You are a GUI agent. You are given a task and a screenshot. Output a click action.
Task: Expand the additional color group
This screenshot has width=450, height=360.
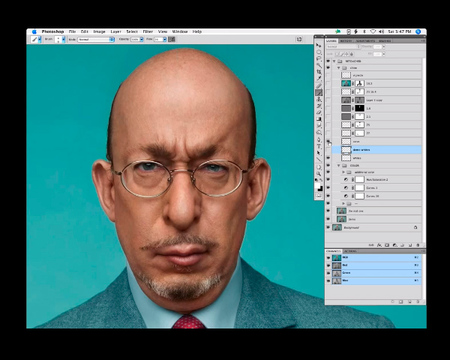pyautogui.click(x=343, y=172)
